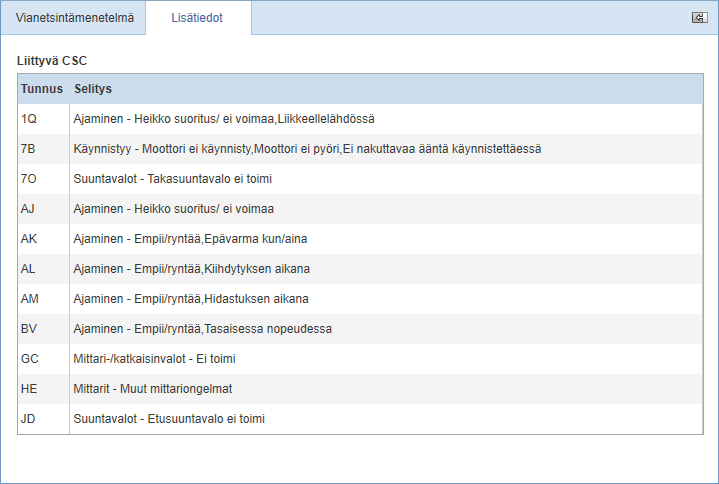Viewport: 719px width, 484px height.
Task: Select the 1Q code row
Action: pyautogui.click(x=360, y=119)
